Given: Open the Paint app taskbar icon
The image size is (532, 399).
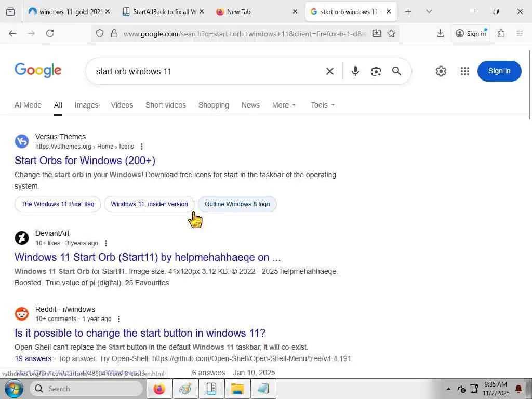Looking at the screenshot, I should pyautogui.click(x=185, y=389).
